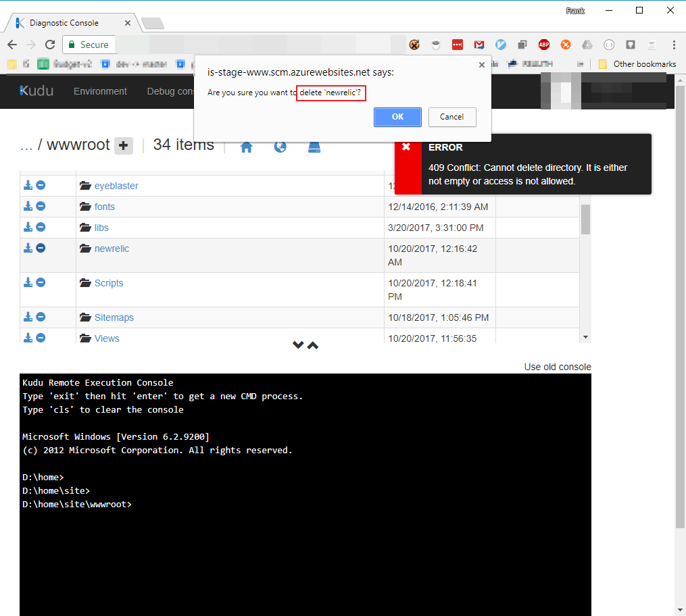
Task: Download the libs folder
Action: [28, 227]
